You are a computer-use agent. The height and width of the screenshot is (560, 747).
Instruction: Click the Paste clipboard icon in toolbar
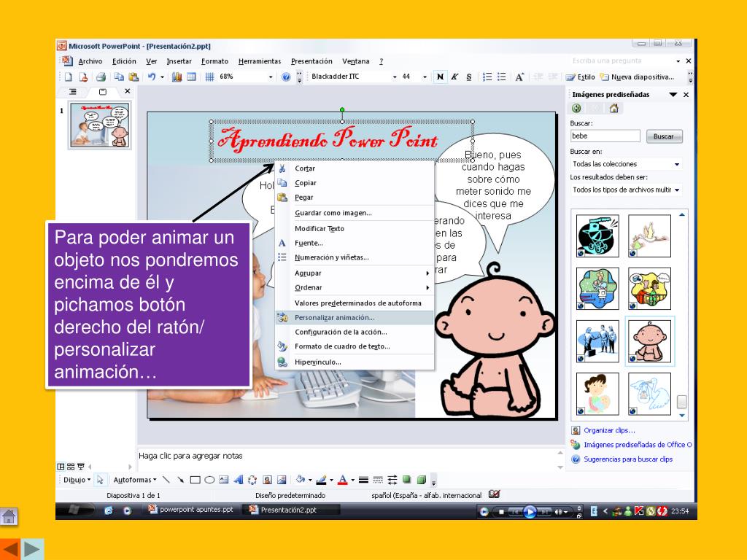click(x=133, y=77)
